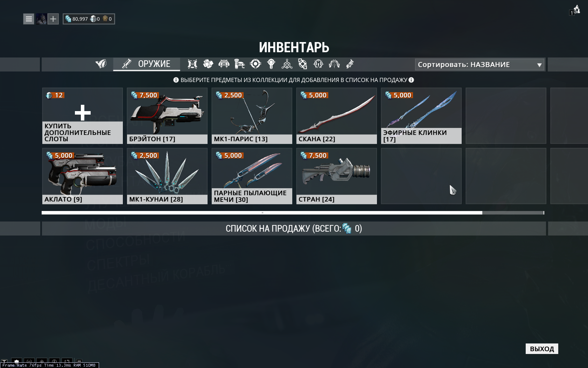Select the СТРАН [24] shotgun tile
This screenshot has width=588, height=368.
[x=337, y=176]
